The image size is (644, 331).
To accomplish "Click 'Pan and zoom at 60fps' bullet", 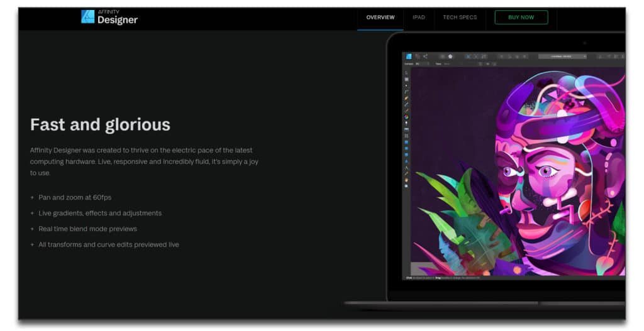I will pos(75,197).
